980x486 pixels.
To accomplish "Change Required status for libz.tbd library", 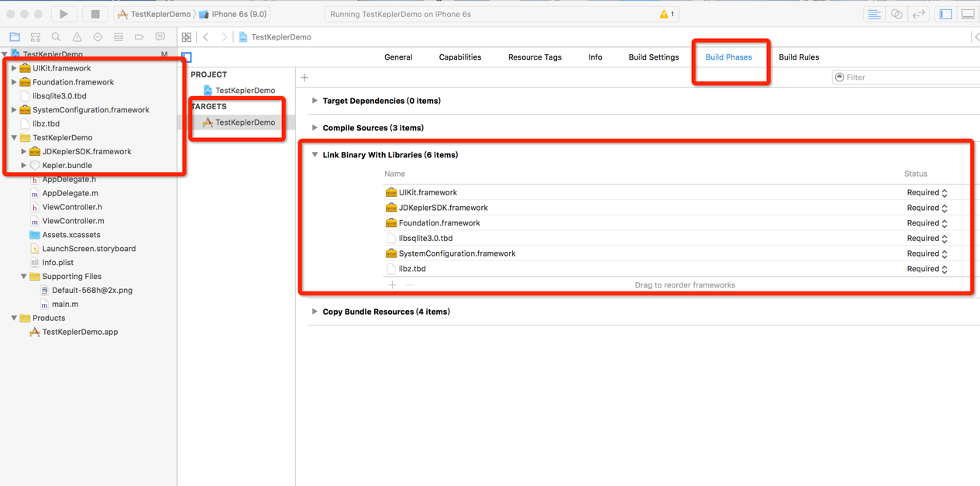I will [x=927, y=269].
